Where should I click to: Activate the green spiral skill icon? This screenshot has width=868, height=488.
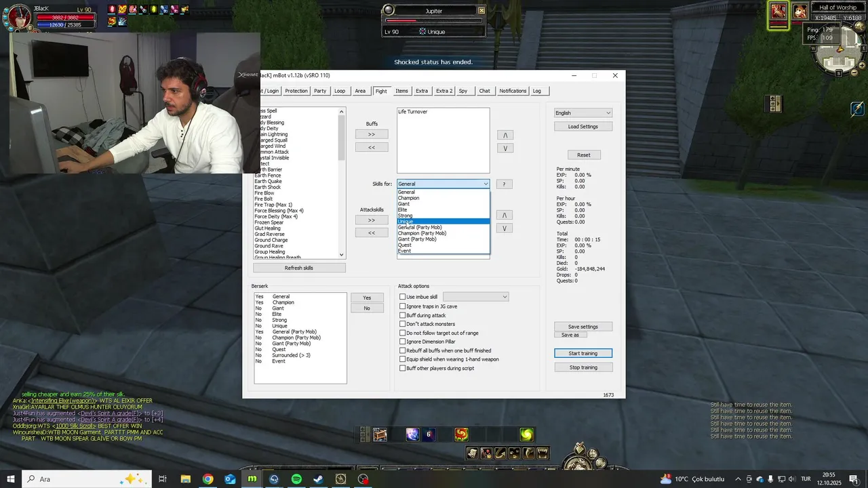(527, 435)
